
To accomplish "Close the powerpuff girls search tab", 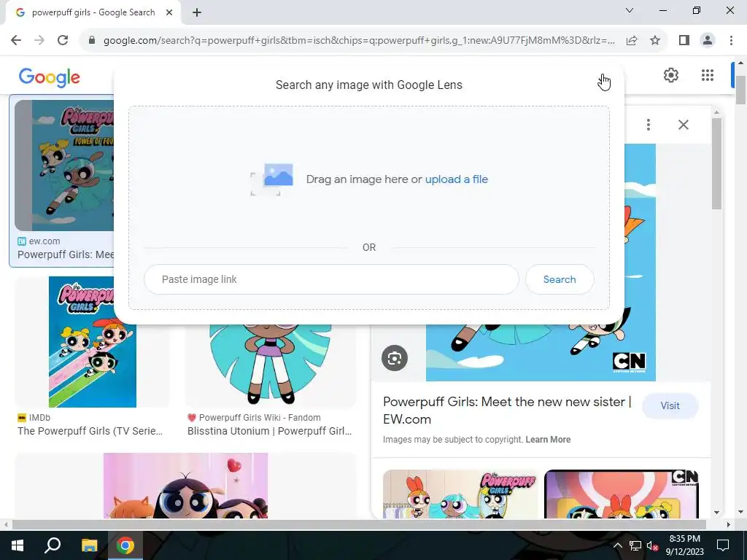I will tap(169, 13).
